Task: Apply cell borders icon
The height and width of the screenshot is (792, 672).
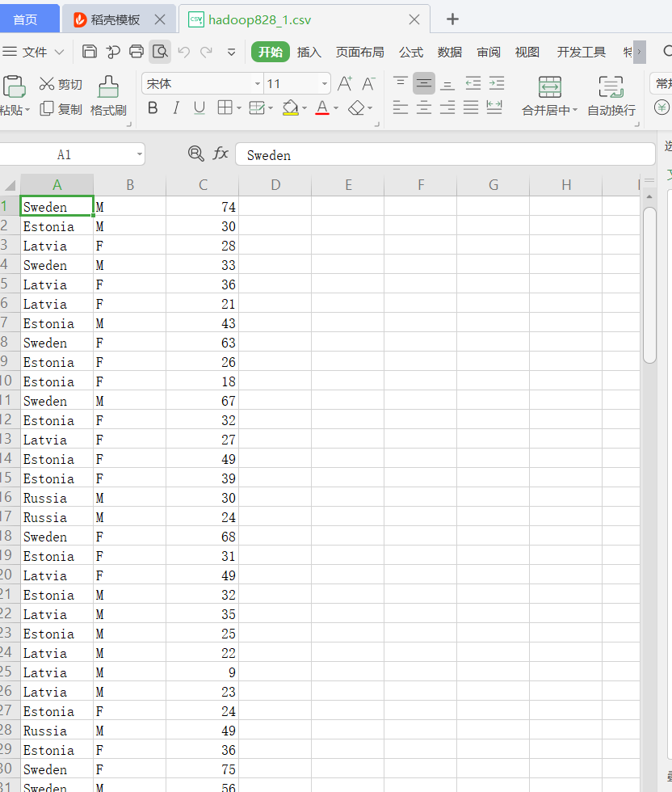Action: click(225, 107)
